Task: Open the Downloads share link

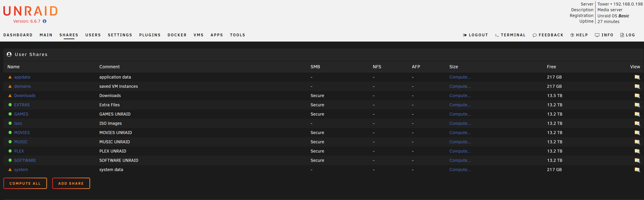Action: [x=25, y=96]
